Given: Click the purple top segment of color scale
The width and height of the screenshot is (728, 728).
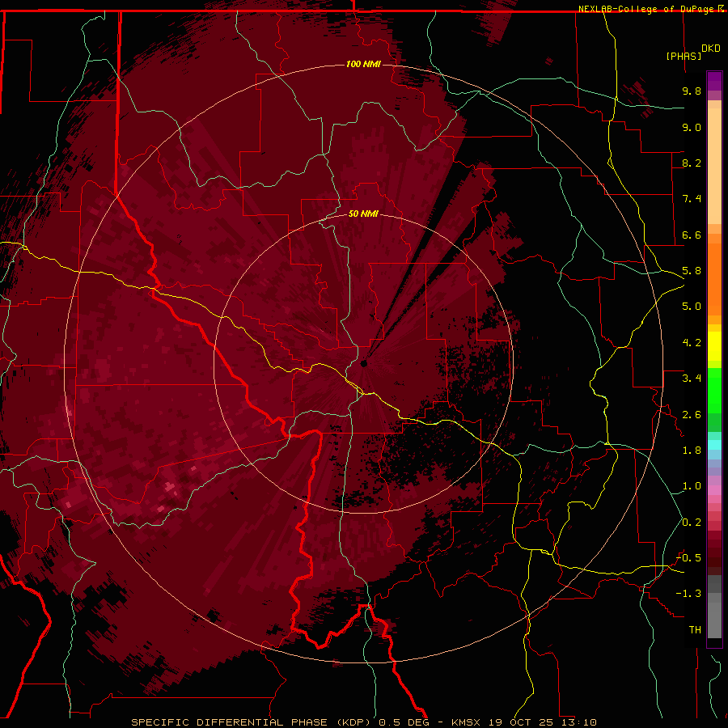Looking at the screenshot, I should pyautogui.click(x=714, y=81).
